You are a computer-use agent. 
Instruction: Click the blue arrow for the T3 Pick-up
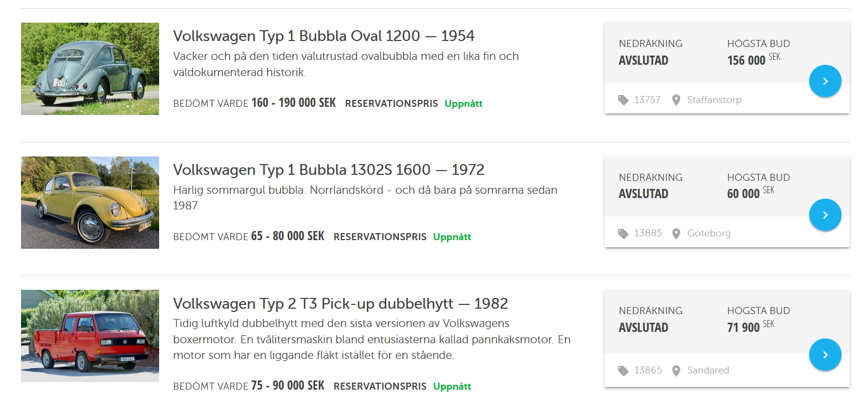click(x=825, y=355)
